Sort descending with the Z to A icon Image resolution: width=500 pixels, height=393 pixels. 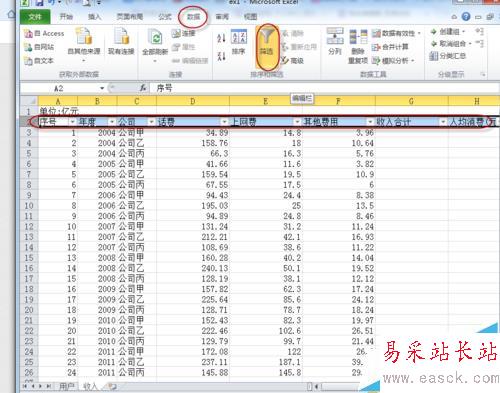click(221, 55)
